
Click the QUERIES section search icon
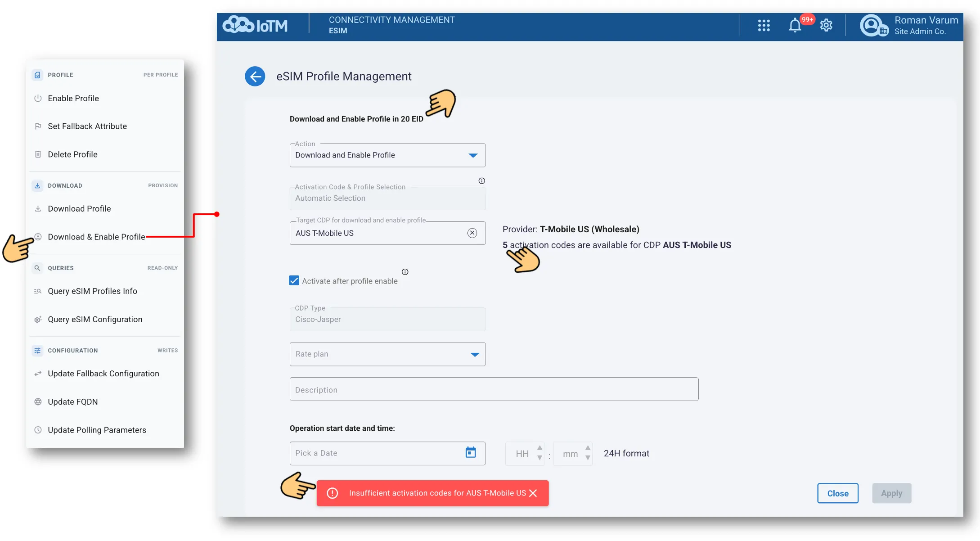click(x=37, y=268)
